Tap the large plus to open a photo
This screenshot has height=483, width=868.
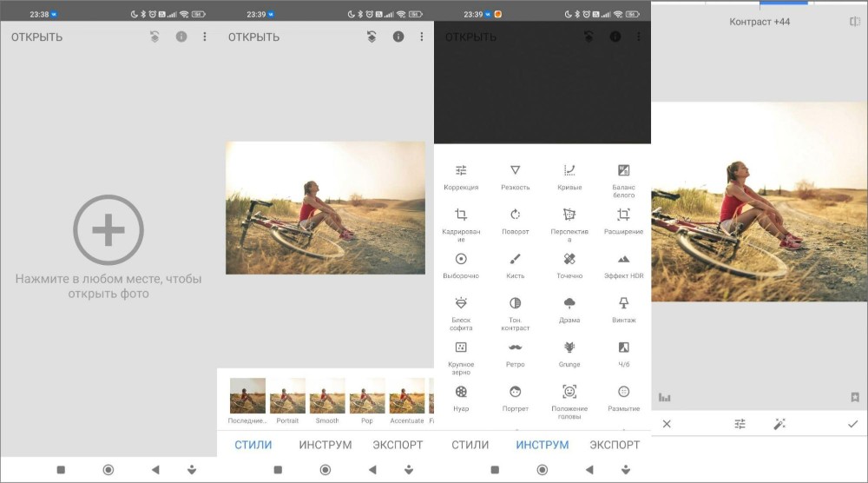tap(108, 230)
